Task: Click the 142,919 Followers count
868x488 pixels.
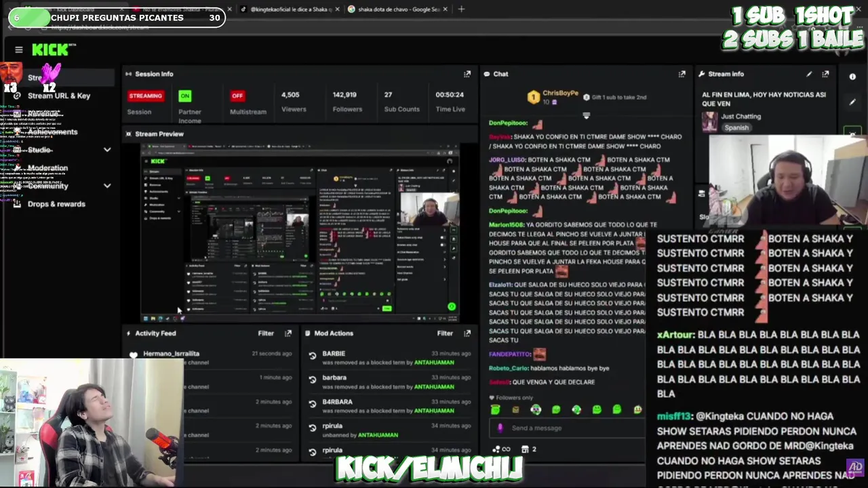Action: point(344,95)
